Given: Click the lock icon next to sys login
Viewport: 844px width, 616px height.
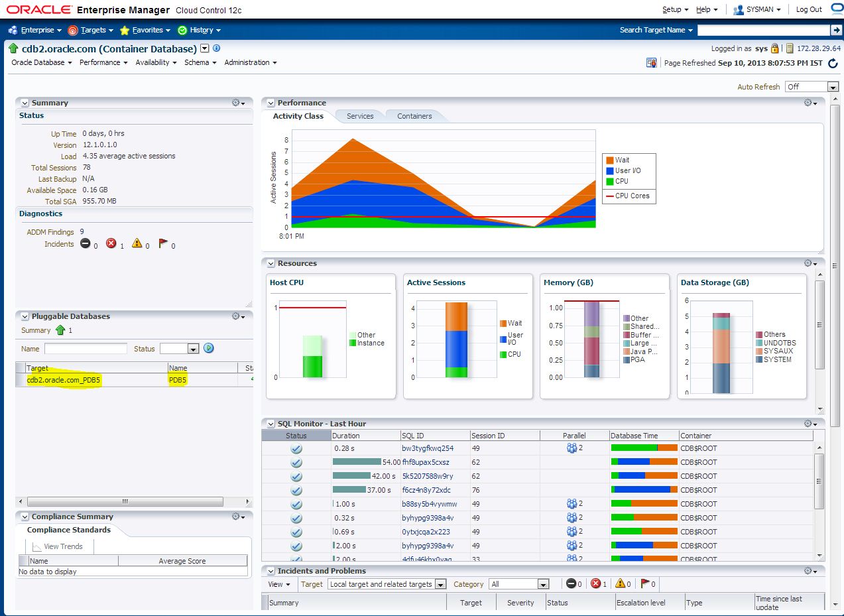Looking at the screenshot, I should coord(774,48).
